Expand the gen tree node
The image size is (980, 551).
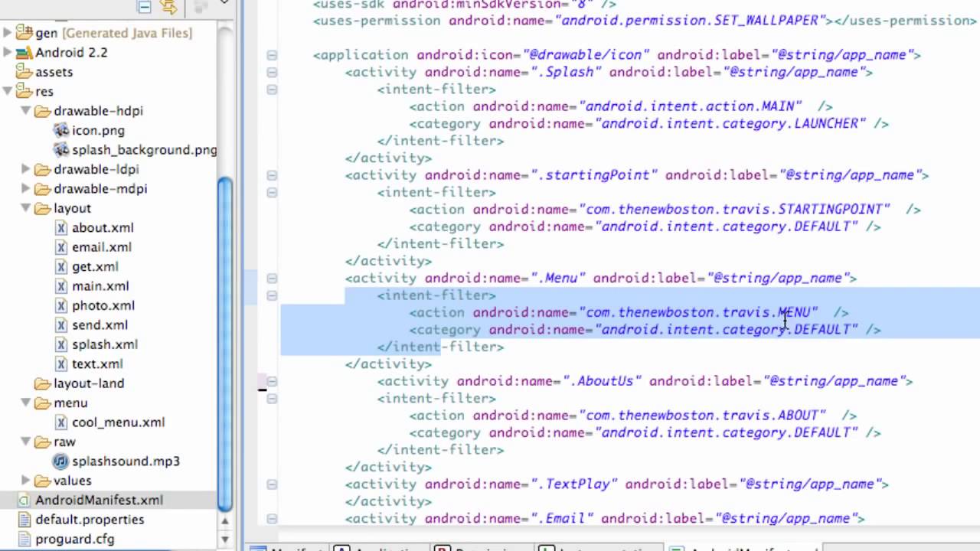(8, 33)
